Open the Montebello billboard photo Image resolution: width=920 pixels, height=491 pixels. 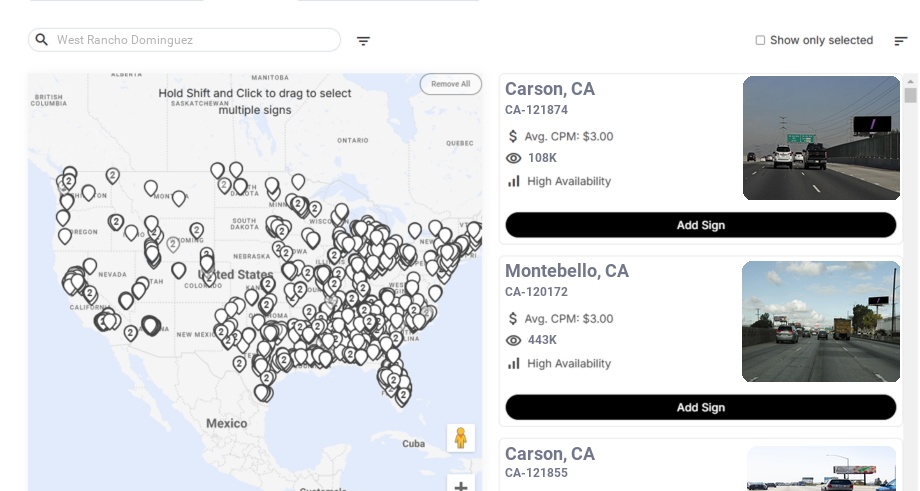(x=821, y=321)
